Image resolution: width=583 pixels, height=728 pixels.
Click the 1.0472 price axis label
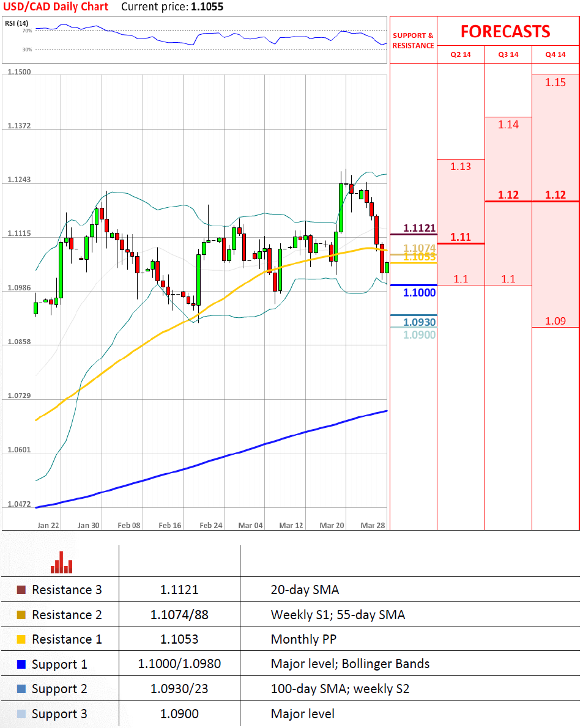coord(19,504)
